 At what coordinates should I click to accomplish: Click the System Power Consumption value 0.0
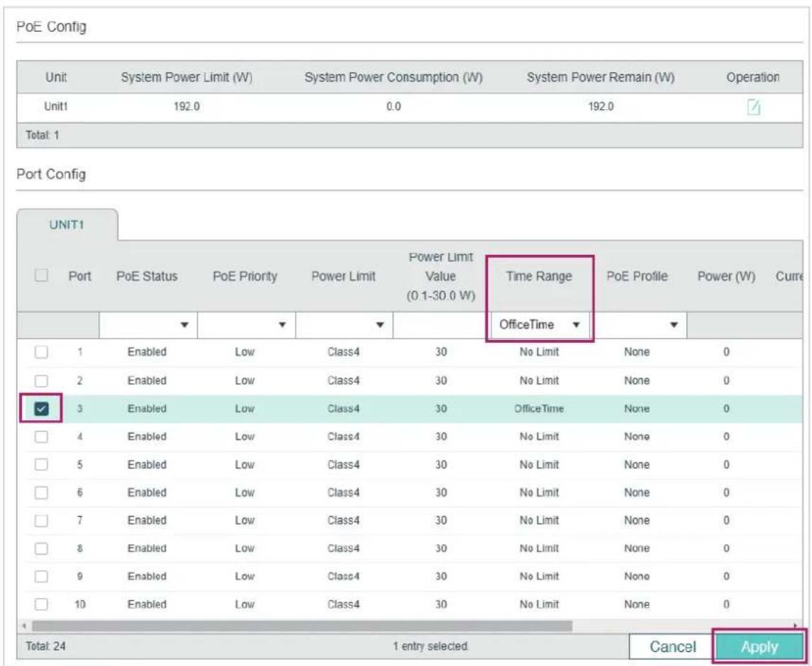pyautogui.click(x=393, y=107)
